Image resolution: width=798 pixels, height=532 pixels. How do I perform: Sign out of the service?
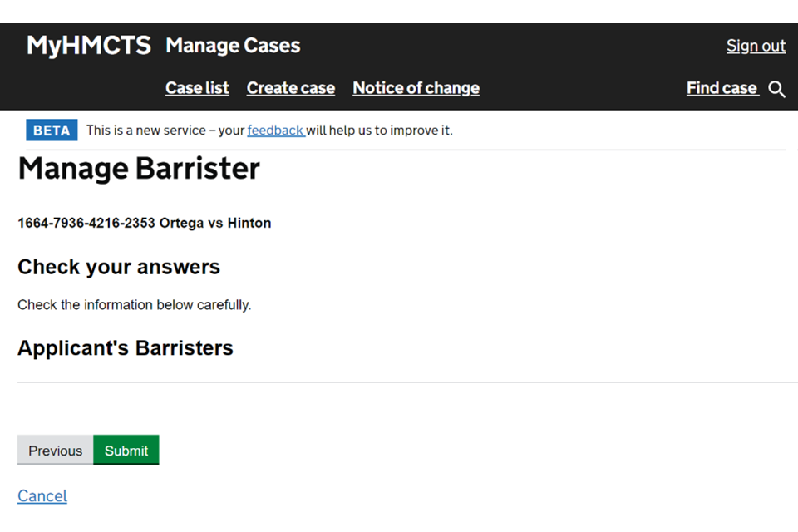click(x=756, y=46)
